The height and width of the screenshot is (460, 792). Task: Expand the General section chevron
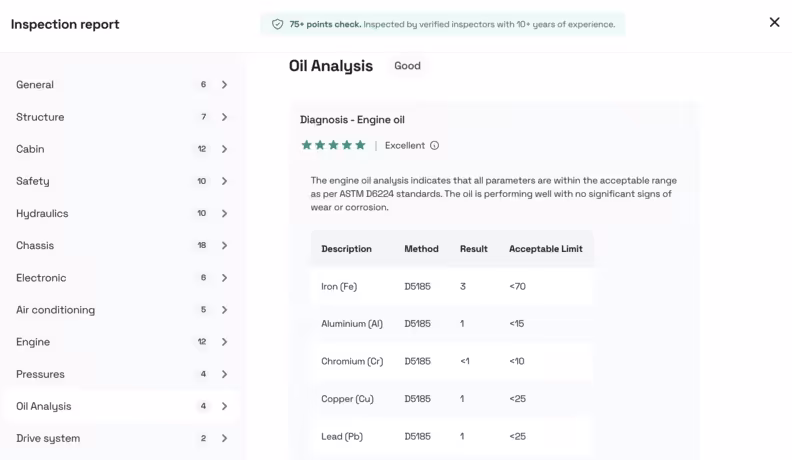[x=224, y=85]
